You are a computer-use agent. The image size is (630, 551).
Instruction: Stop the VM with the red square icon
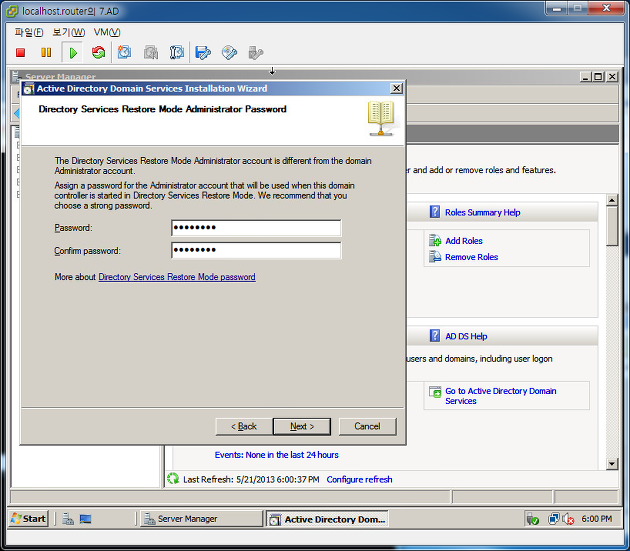[20, 53]
